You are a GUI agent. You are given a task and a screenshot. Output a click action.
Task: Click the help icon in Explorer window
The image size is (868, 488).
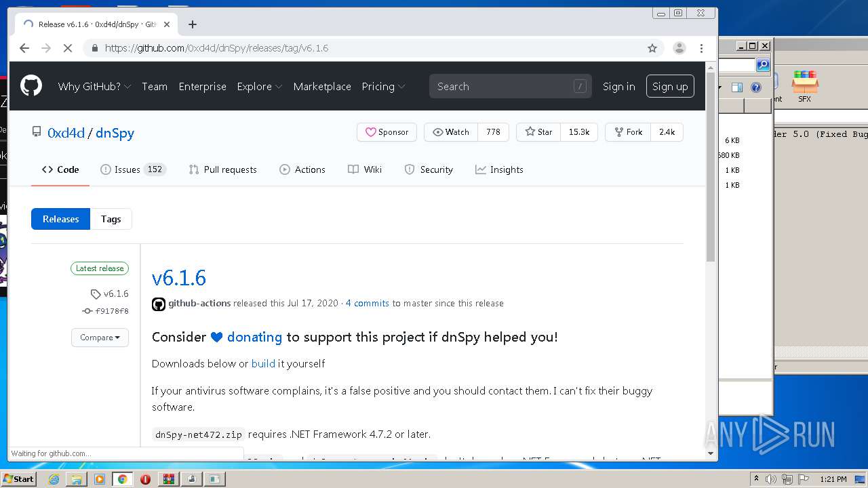756,87
